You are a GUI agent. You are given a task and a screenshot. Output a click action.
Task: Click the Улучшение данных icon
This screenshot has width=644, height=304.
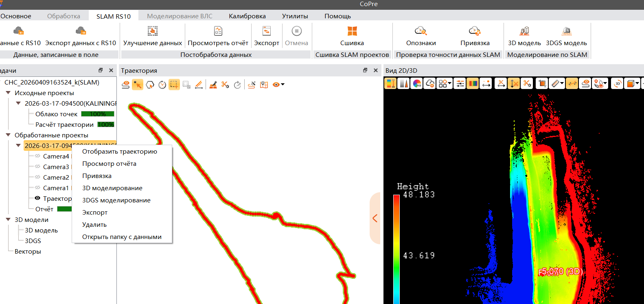pyautogui.click(x=153, y=32)
